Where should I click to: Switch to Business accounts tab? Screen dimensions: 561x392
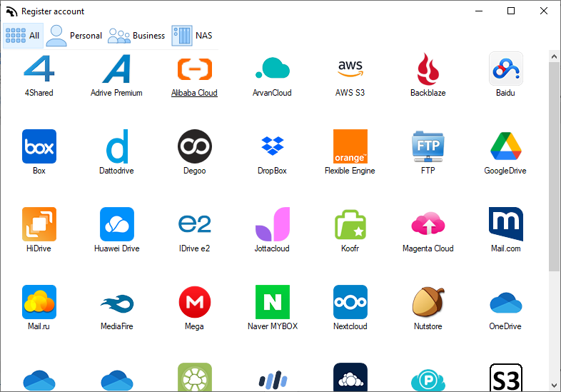coord(136,36)
